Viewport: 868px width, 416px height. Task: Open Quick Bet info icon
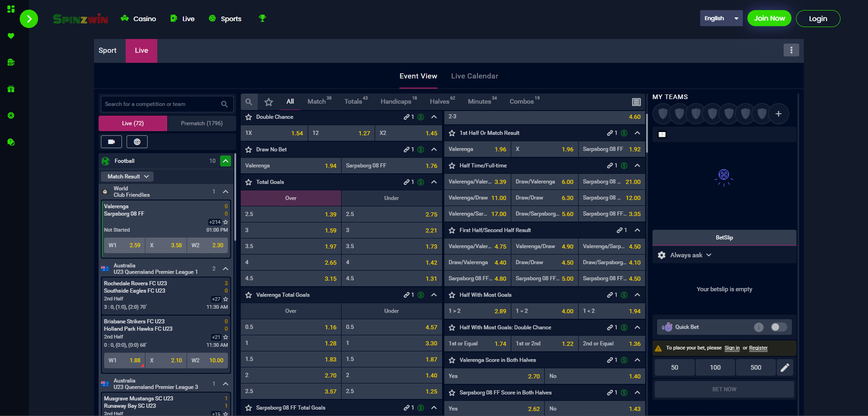point(759,327)
